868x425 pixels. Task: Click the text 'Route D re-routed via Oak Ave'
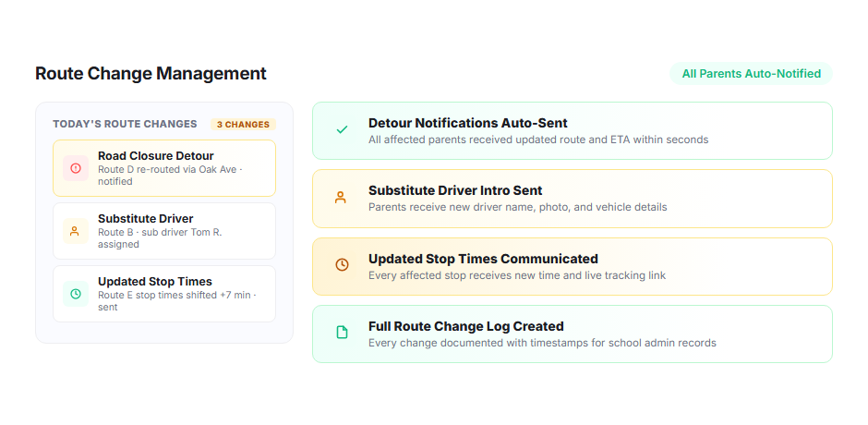pos(168,169)
